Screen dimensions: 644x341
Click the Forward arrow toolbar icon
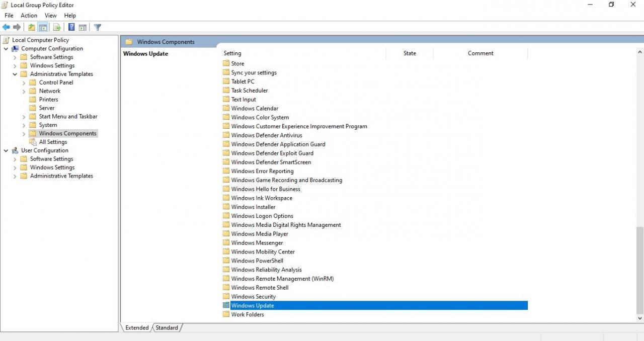(x=17, y=27)
